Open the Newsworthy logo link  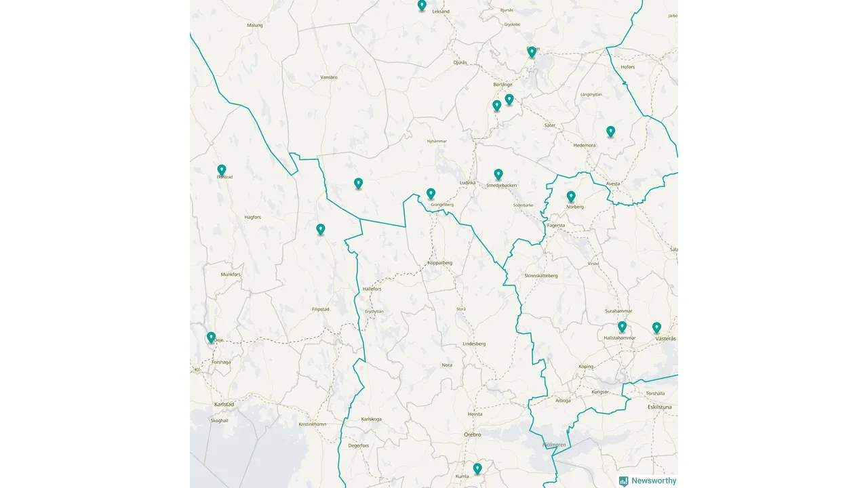tap(648, 481)
